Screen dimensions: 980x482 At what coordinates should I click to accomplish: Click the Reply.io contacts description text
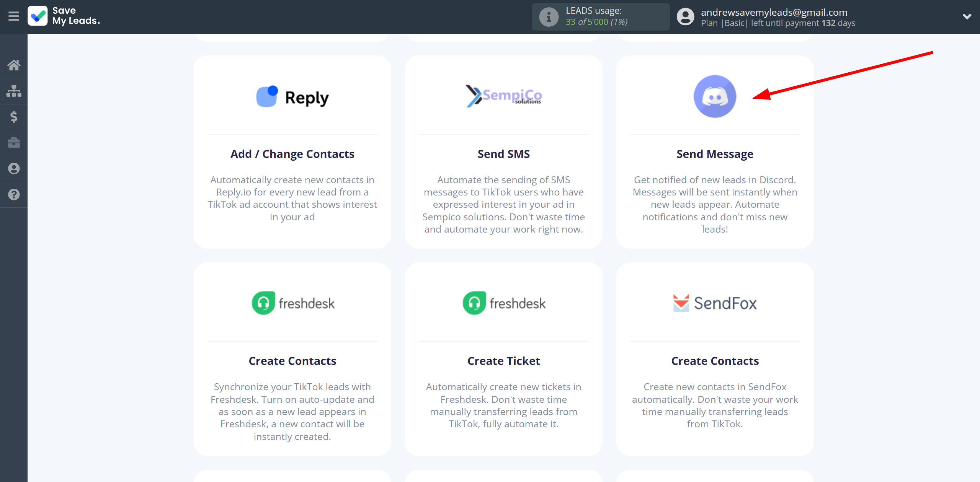[292, 198]
